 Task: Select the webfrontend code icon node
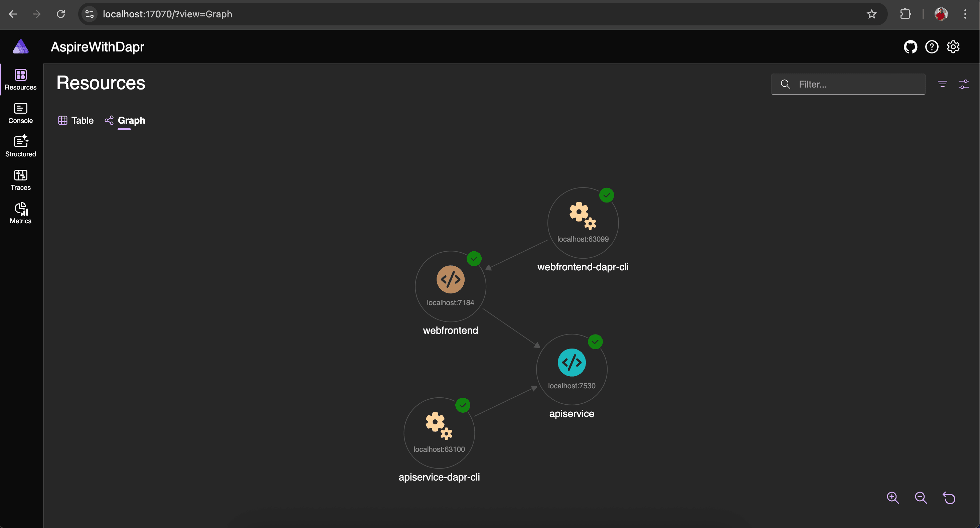[451, 279]
